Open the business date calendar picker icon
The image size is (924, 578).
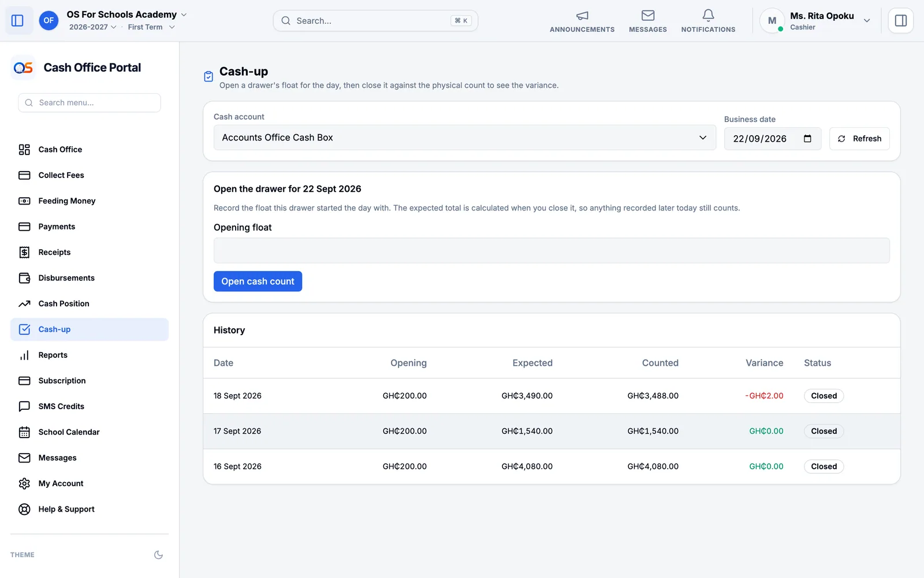click(807, 139)
